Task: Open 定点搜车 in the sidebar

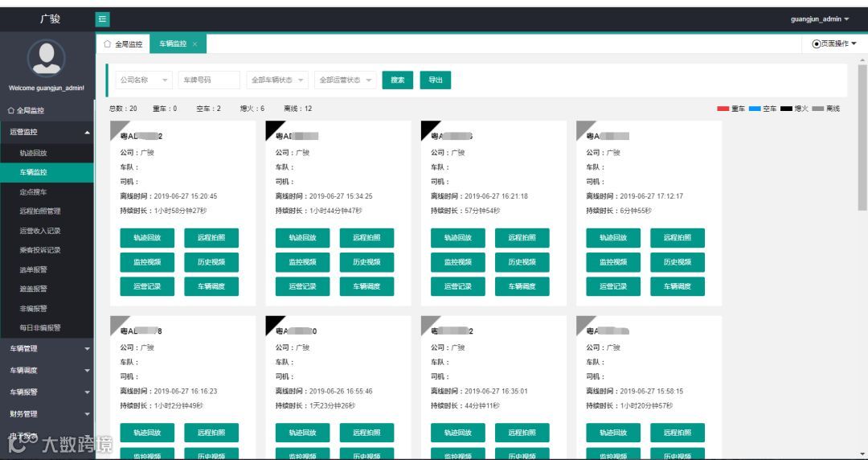Action: tap(47, 191)
